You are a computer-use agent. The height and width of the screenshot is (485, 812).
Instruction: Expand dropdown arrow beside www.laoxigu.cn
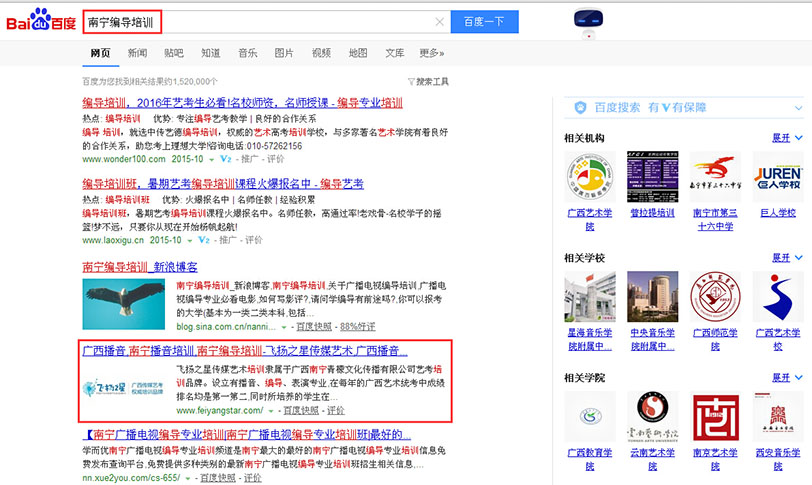click(190, 241)
